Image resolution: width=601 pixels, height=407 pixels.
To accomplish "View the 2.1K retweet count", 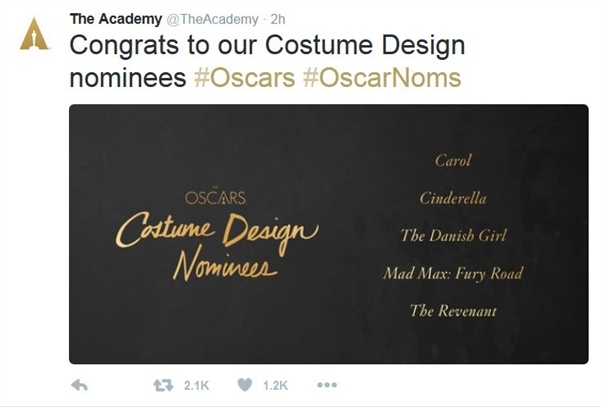I will point(196,386).
